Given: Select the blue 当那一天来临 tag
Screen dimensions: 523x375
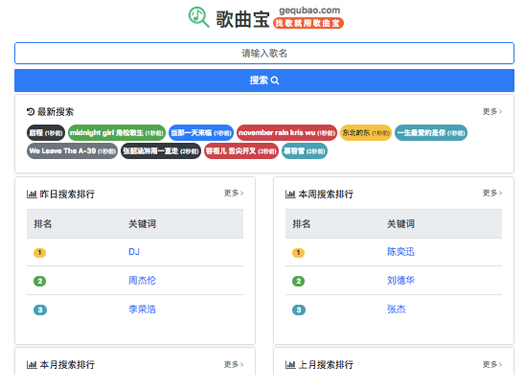Looking at the screenshot, I should [201, 133].
